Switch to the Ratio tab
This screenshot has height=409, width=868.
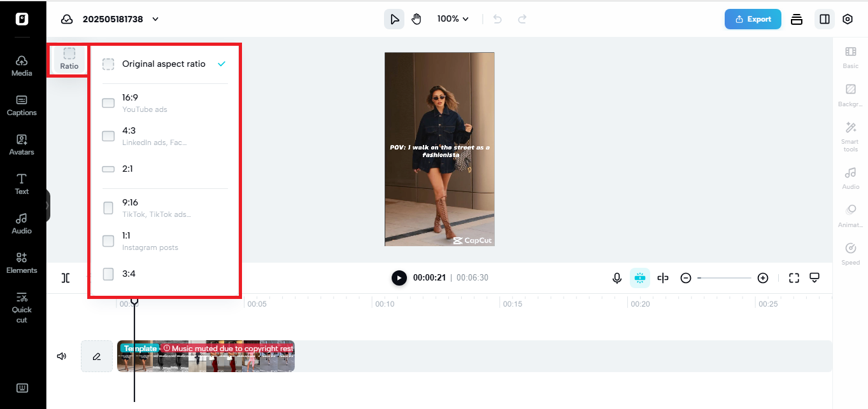(x=68, y=59)
